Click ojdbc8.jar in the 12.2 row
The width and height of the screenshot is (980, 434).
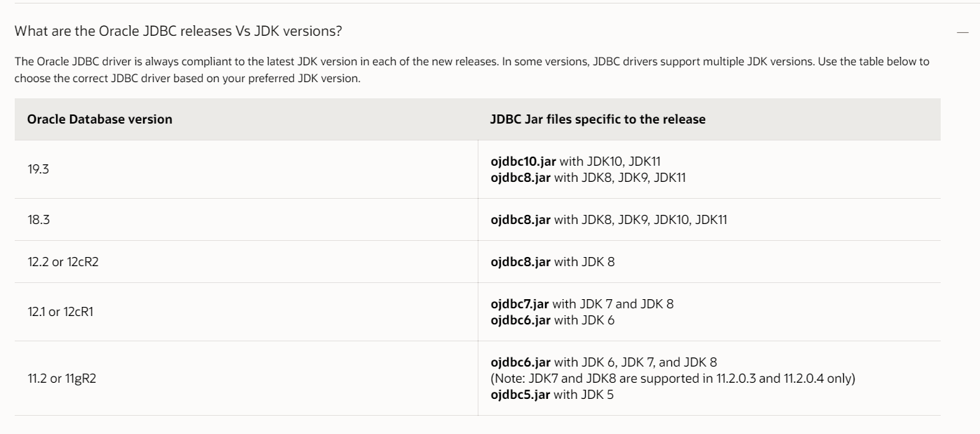520,263
